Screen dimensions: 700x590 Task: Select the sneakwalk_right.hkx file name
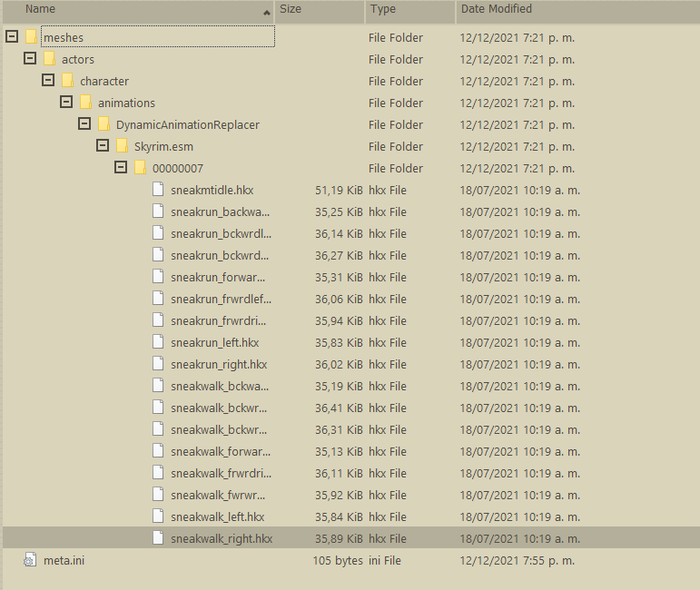(x=222, y=538)
